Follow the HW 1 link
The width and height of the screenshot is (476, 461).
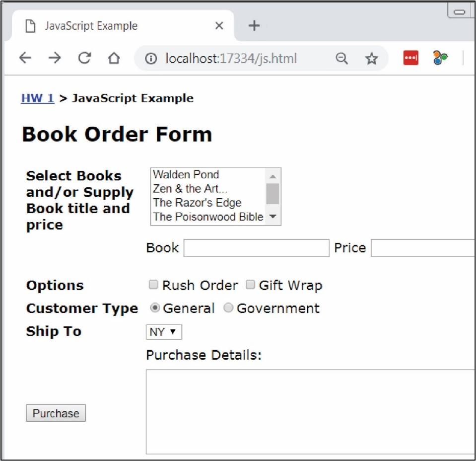(x=37, y=98)
